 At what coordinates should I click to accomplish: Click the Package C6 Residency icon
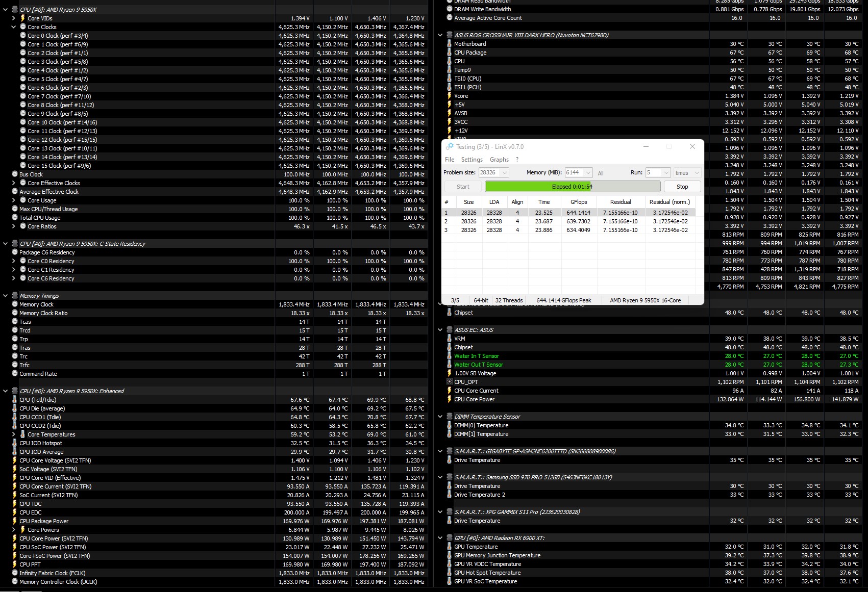(15, 252)
